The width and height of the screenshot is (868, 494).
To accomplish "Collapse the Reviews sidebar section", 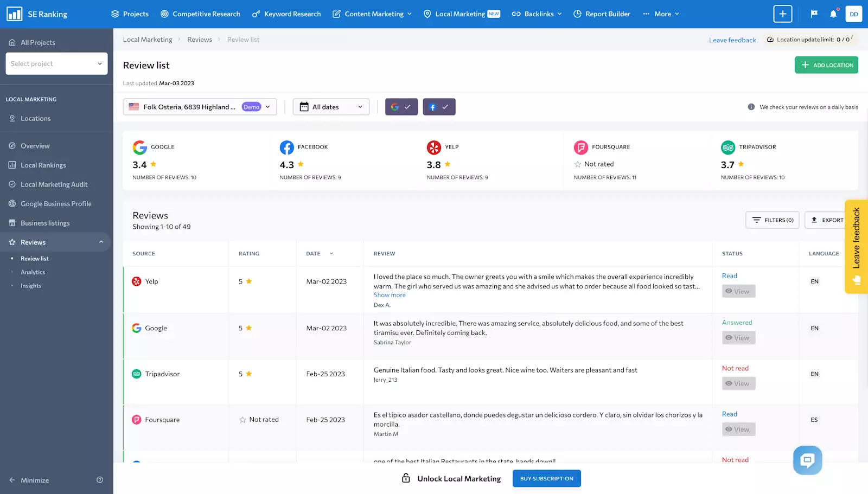I will [x=101, y=242].
